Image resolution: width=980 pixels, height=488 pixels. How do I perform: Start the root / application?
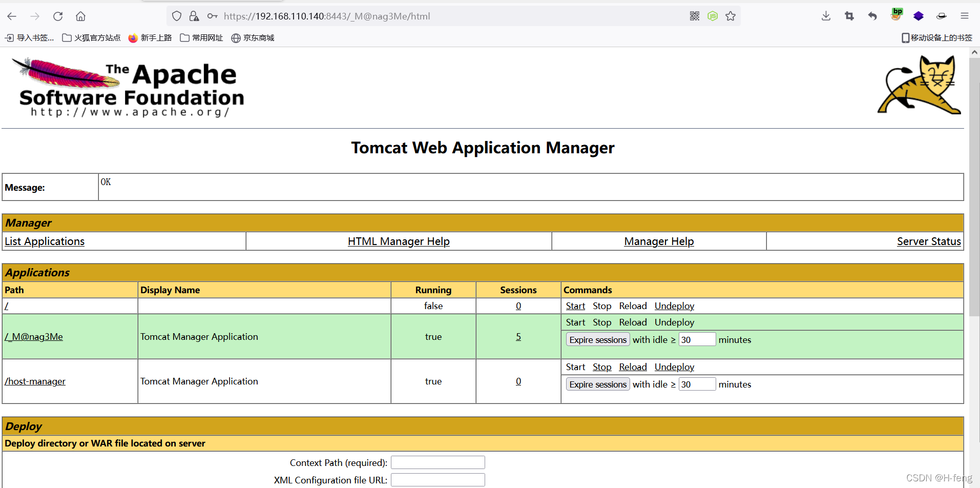click(575, 306)
